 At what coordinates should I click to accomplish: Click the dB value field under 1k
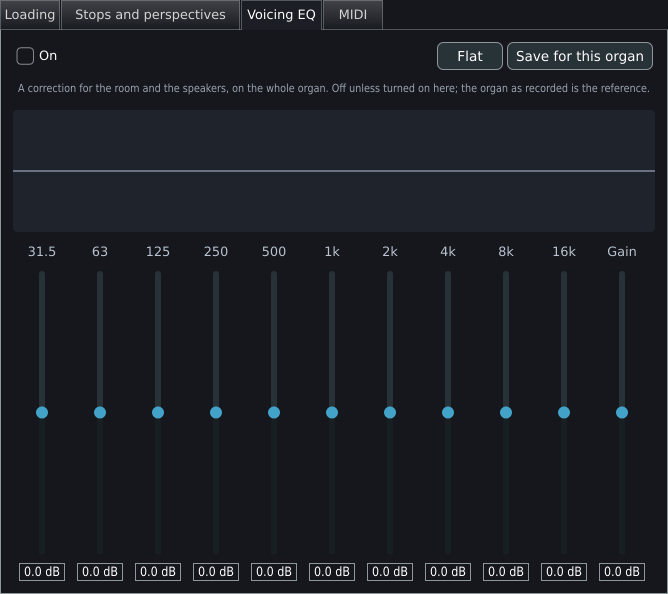point(332,572)
